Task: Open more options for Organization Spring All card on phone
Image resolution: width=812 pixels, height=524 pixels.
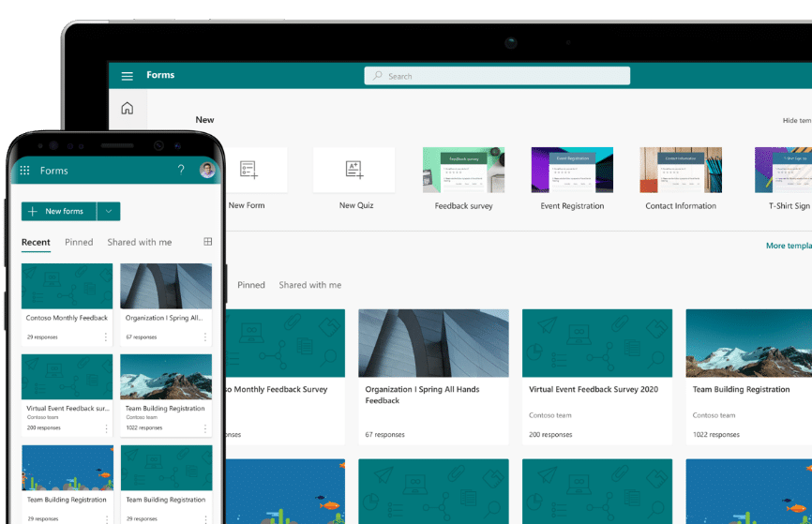Action: pos(205,337)
